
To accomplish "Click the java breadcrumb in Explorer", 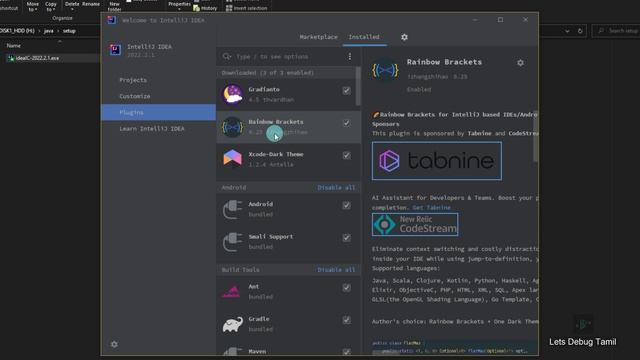I will [49, 31].
